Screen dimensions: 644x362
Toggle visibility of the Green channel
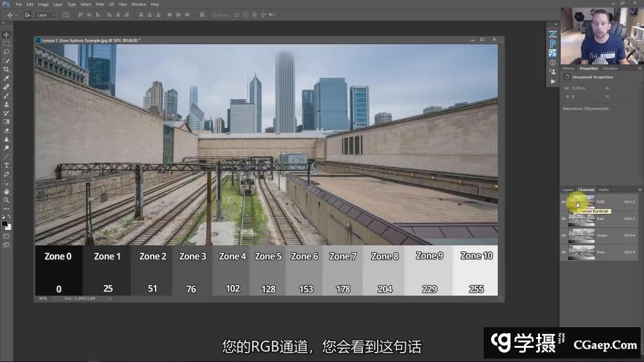point(563,235)
